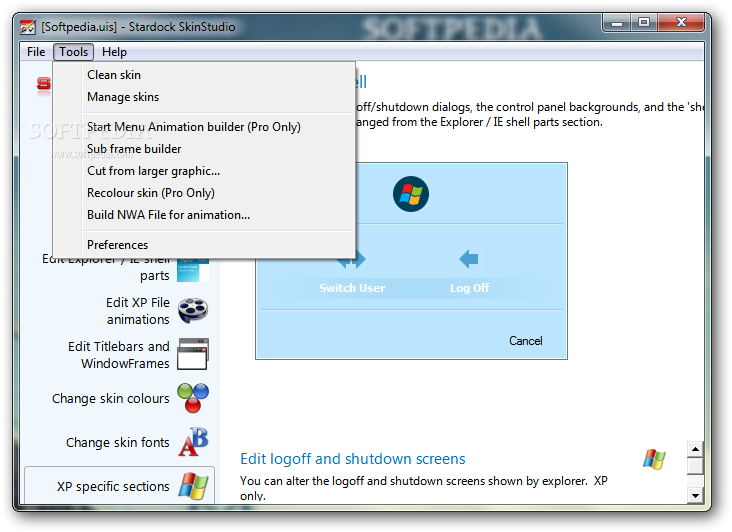Open Preferences from the Tools menu
This screenshot has height=532, width=732.
[x=204, y=245]
